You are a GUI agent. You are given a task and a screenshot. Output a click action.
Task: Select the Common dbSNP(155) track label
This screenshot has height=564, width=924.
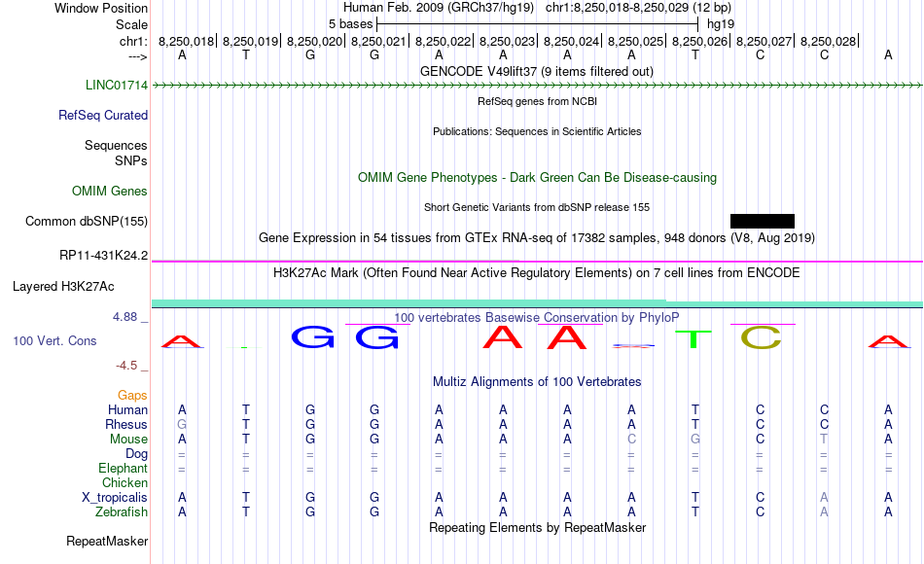coord(87,221)
